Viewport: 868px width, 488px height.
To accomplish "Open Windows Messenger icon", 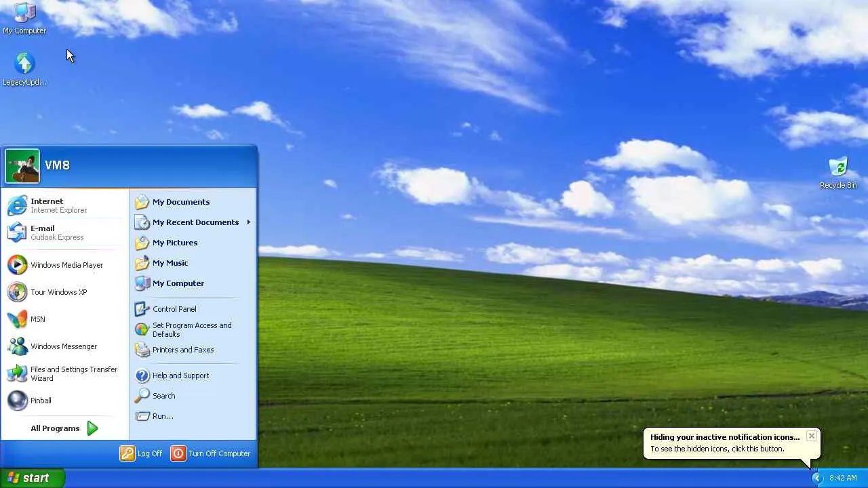I will click(18, 346).
